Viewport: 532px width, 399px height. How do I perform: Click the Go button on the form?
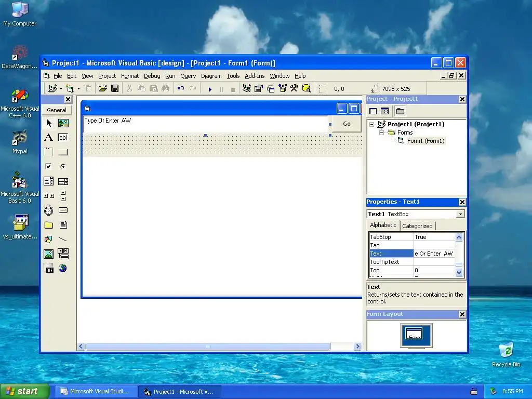pyautogui.click(x=347, y=124)
